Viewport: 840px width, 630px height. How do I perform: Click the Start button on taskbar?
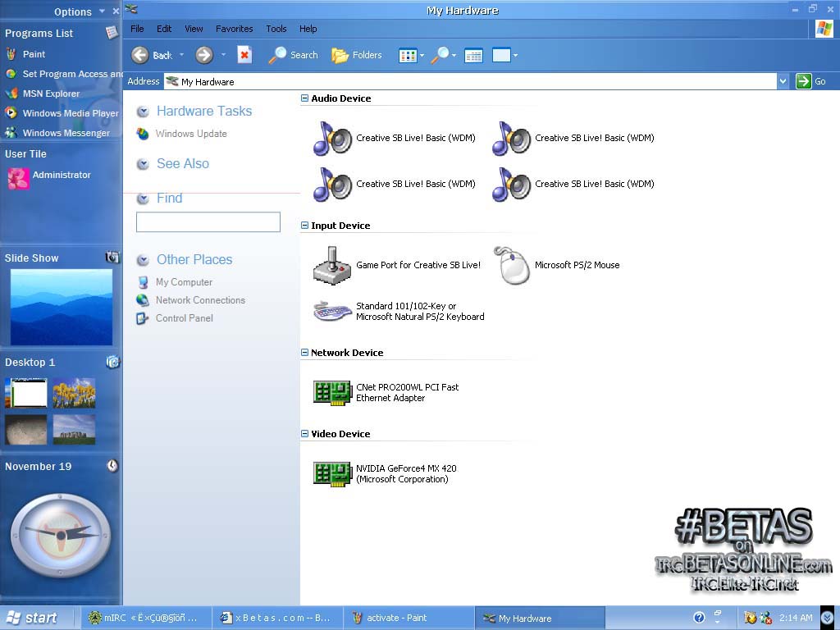(33, 618)
